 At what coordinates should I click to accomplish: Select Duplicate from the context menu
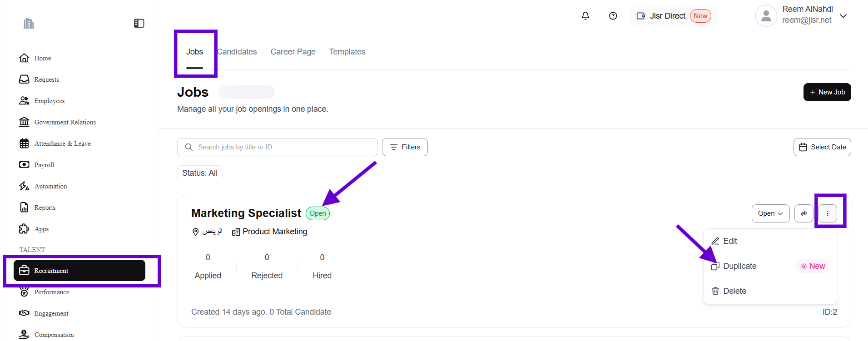(x=739, y=266)
